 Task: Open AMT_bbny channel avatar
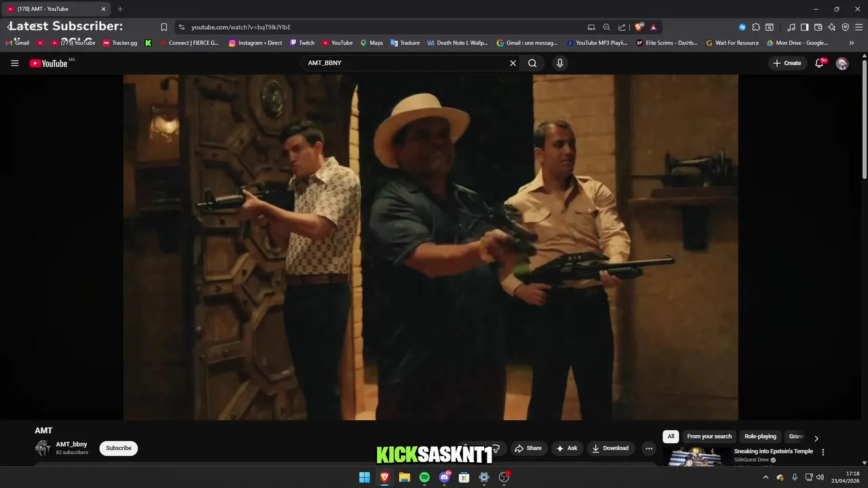click(x=43, y=448)
